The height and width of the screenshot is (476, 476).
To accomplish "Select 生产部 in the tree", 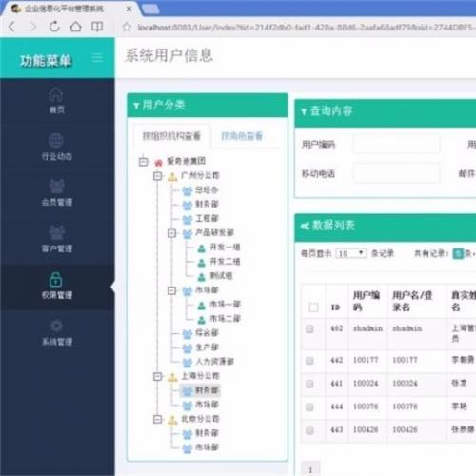I will (x=207, y=347).
